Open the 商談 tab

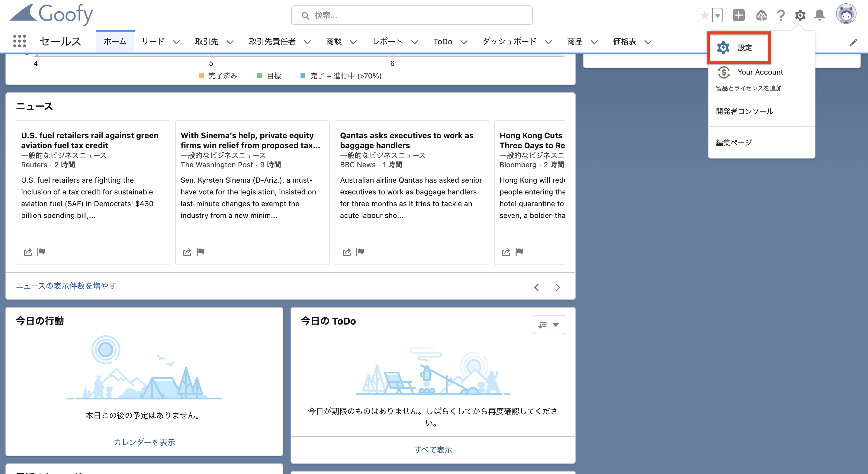334,41
